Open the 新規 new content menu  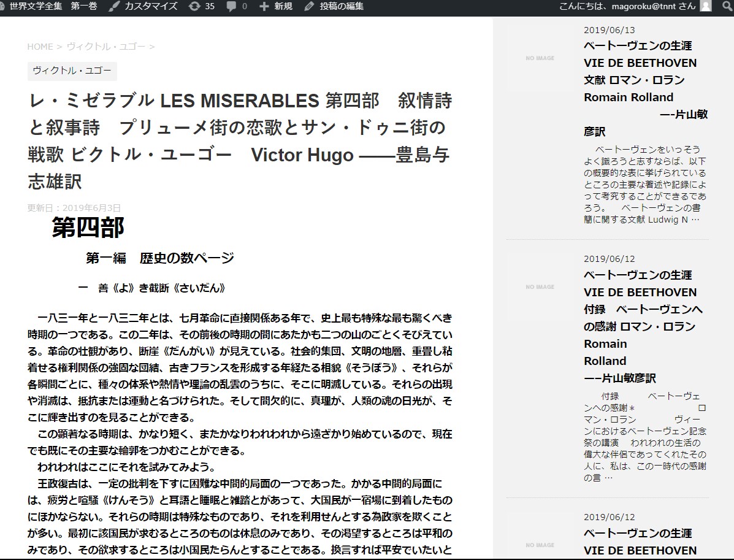click(283, 7)
